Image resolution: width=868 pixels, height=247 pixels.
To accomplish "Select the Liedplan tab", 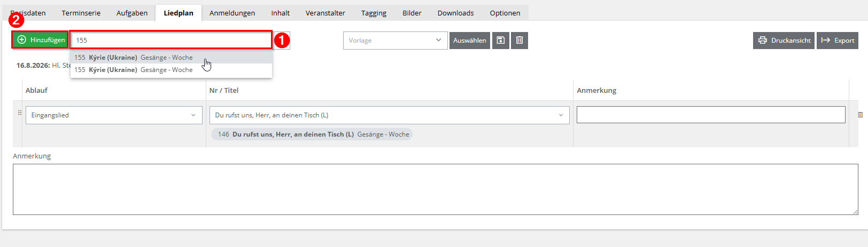I will click(179, 13).
